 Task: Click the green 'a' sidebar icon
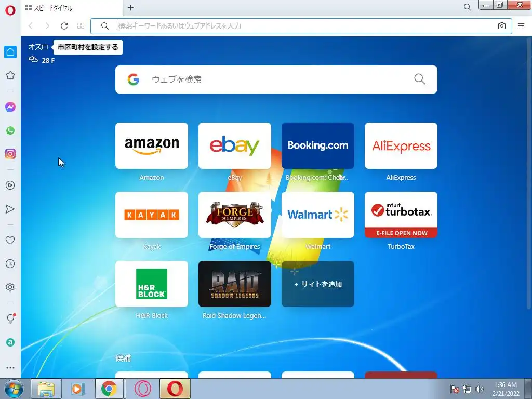(10, 342)
